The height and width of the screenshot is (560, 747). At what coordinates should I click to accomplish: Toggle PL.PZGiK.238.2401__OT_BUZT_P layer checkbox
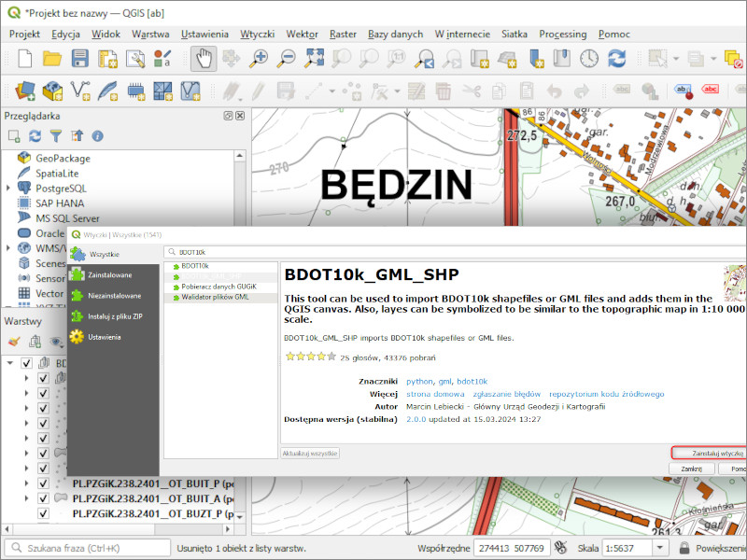click(x=43, y=513)
